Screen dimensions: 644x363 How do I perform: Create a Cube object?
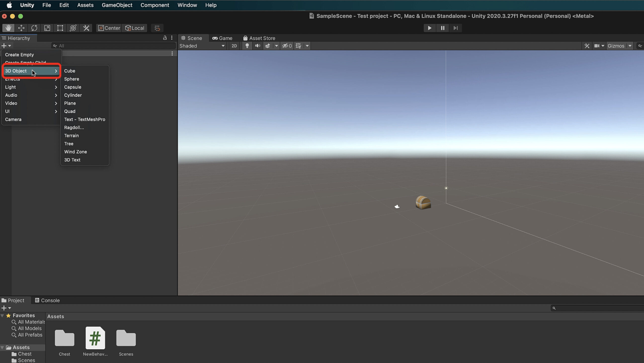point(85,71)
